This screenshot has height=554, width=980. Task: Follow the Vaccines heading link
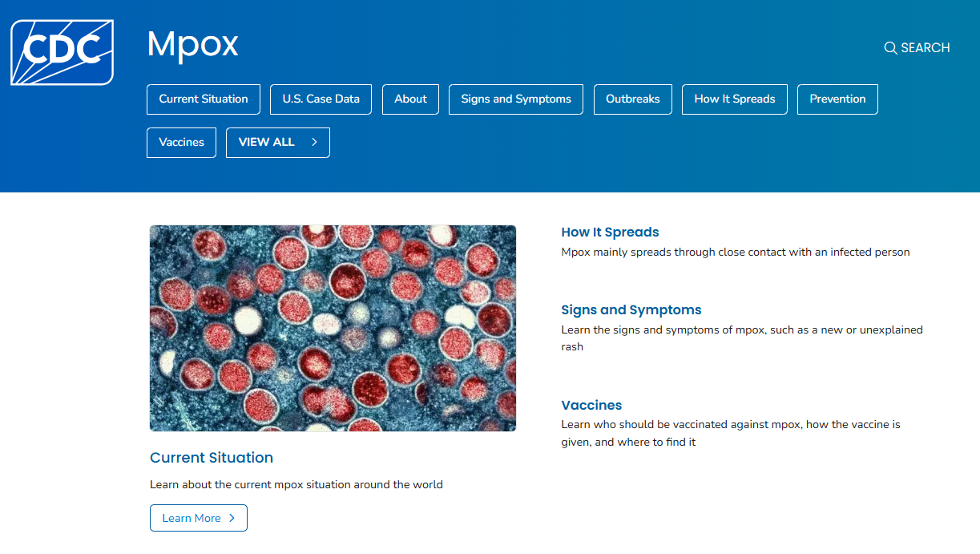point(591,405)
